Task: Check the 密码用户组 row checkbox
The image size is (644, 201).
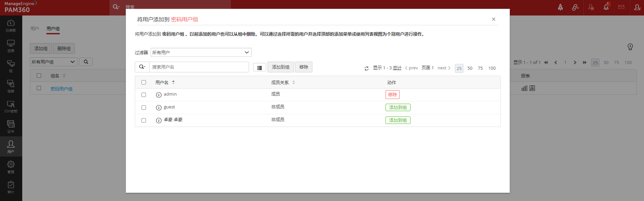Action: pos(39,88)
